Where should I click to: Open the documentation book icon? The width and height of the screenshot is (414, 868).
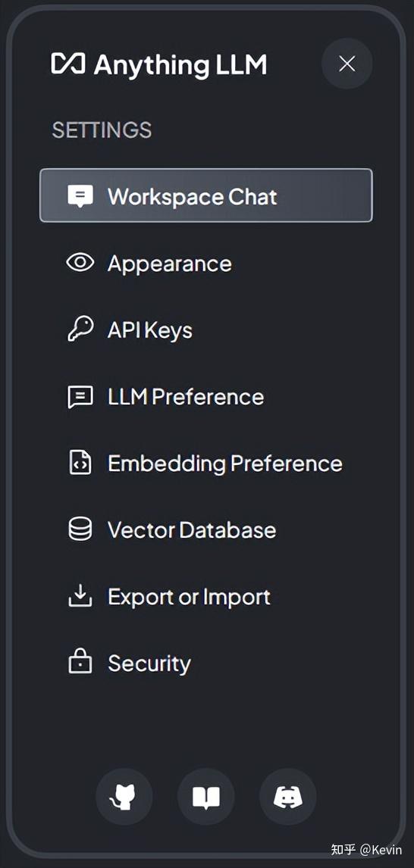(x=206, y=797)
